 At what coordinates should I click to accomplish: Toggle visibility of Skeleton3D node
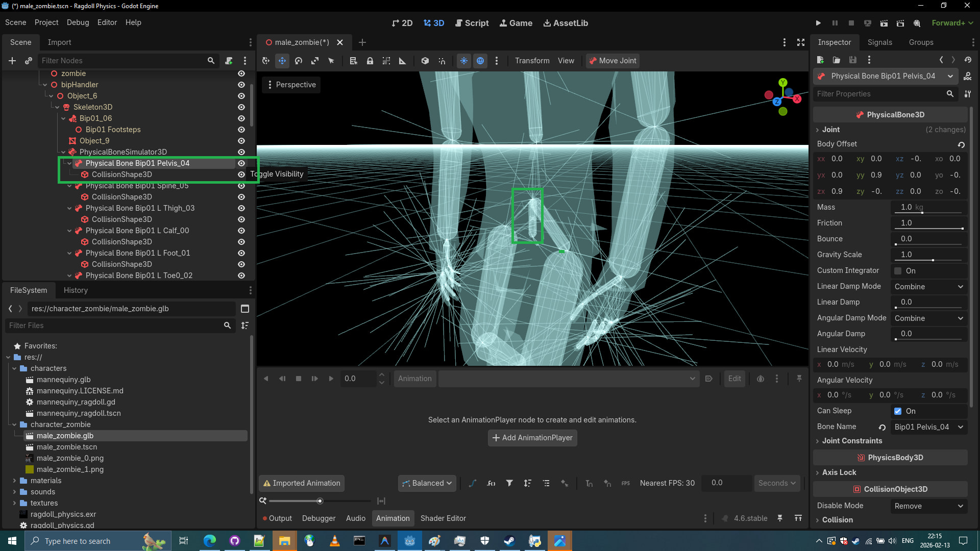[x=241, y=107]
